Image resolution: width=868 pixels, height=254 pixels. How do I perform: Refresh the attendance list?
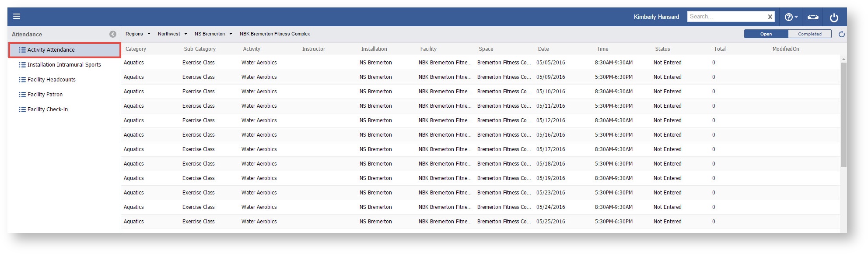pyautogui.click(x=841, y=34)
